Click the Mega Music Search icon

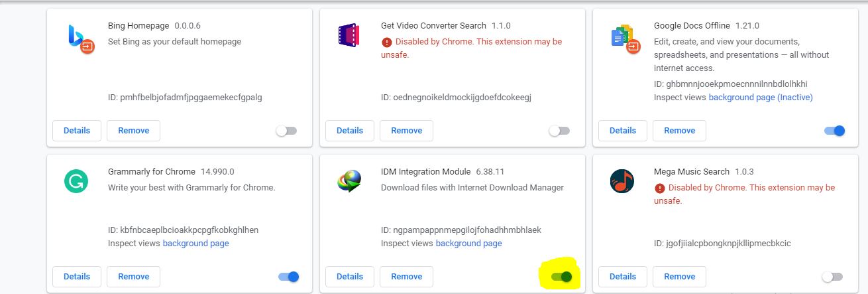coord(622,181)
